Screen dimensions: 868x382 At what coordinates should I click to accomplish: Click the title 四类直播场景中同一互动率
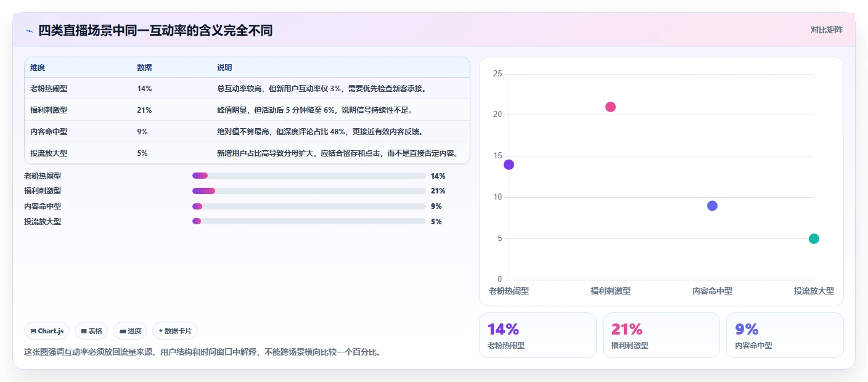click(155, 30)
